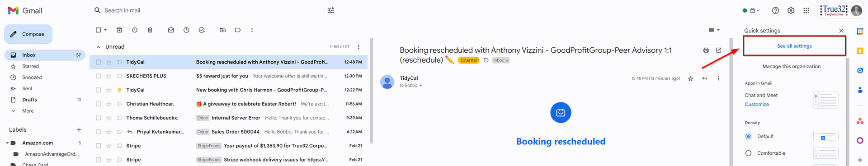Choose Comfortable density option
This screenshot has height=166, width=868.
click(748, 153)
